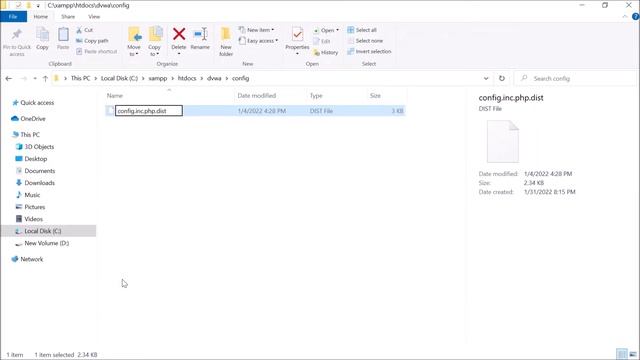Click the file preview thumbnail
640x360 pixels.
[503, 142]
